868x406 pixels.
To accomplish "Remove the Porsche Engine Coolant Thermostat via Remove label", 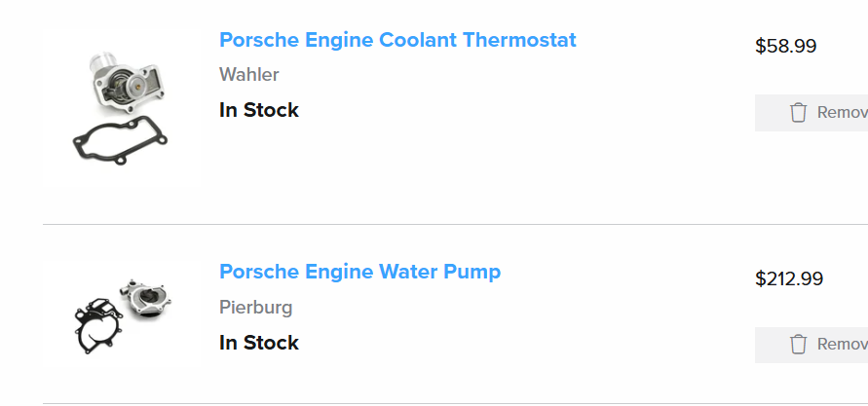I will point(842,112).
